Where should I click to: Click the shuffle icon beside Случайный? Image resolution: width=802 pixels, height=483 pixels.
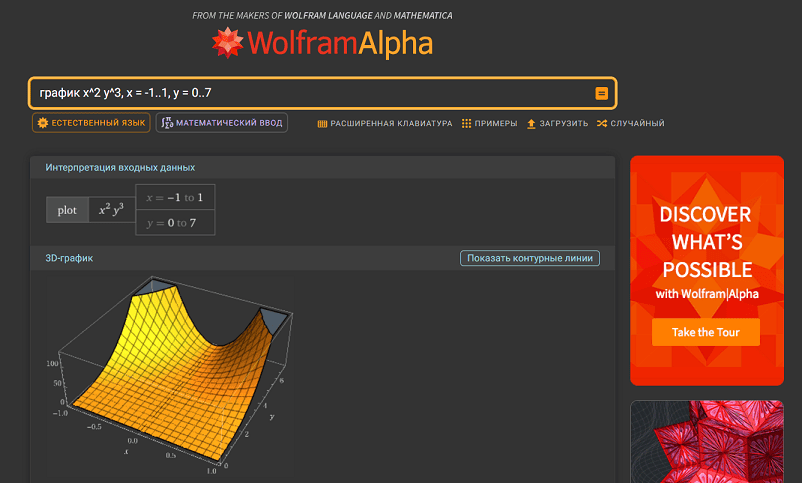(x=602, y=123)
